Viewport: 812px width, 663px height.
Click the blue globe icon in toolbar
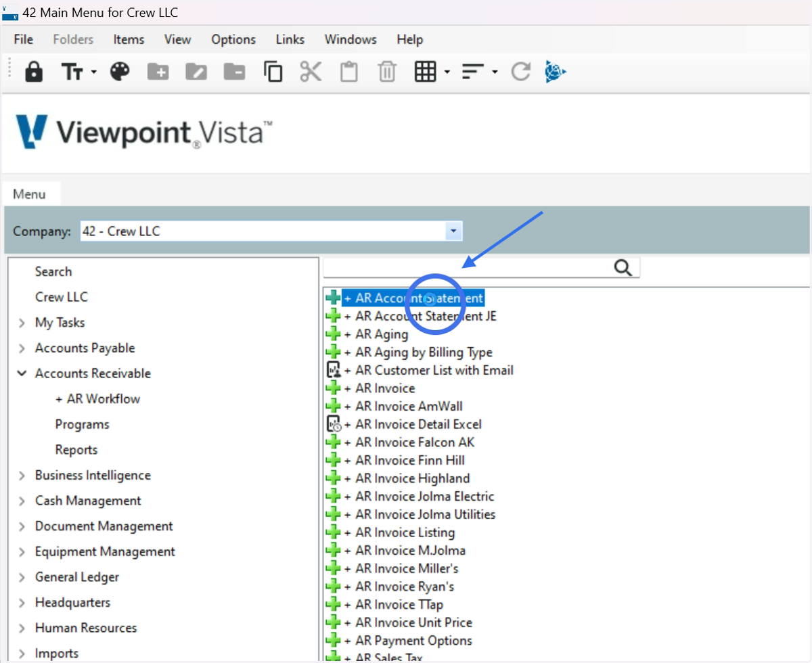[x=556, y=71]
